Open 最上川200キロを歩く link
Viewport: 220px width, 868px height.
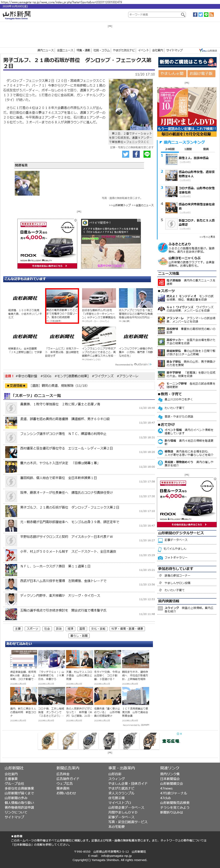pos(178,399)
